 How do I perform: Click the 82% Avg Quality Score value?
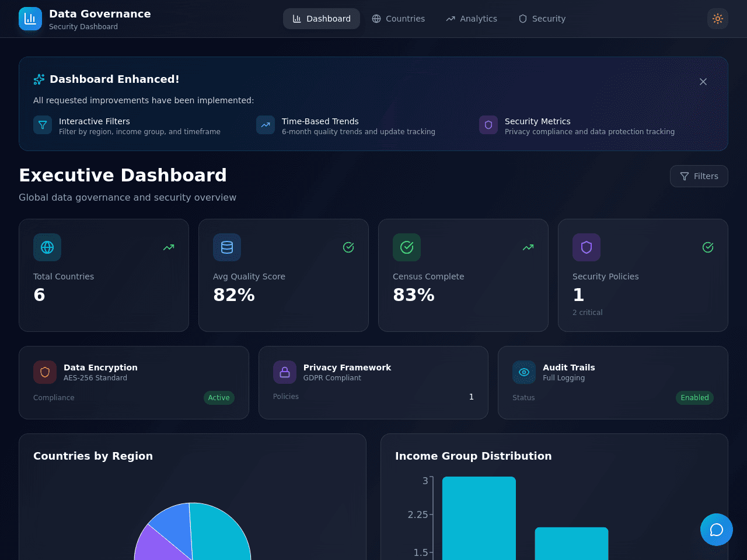234,295
